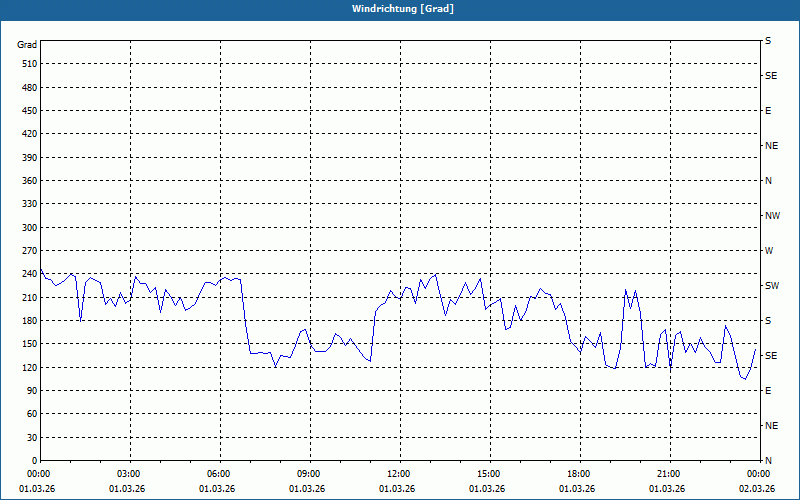The width and height of the screenshot is (800, 500).
Task: Click the 09:00 time label
Action: 310,474
